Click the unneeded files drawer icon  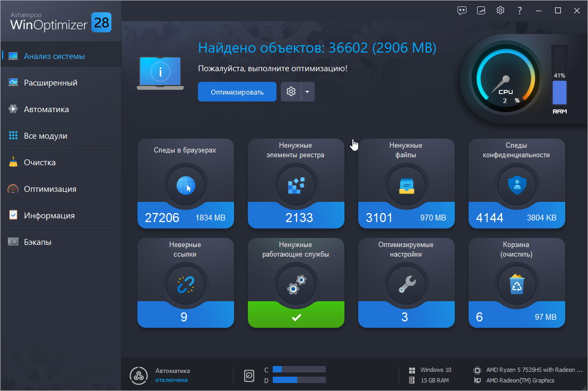tap(407, 186)
